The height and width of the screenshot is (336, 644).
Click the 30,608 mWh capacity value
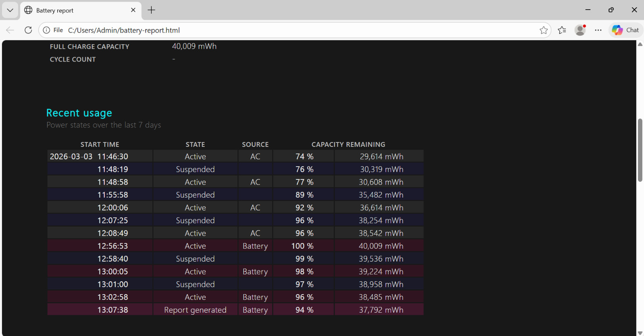pyautogui.click(x=381, y=182)
